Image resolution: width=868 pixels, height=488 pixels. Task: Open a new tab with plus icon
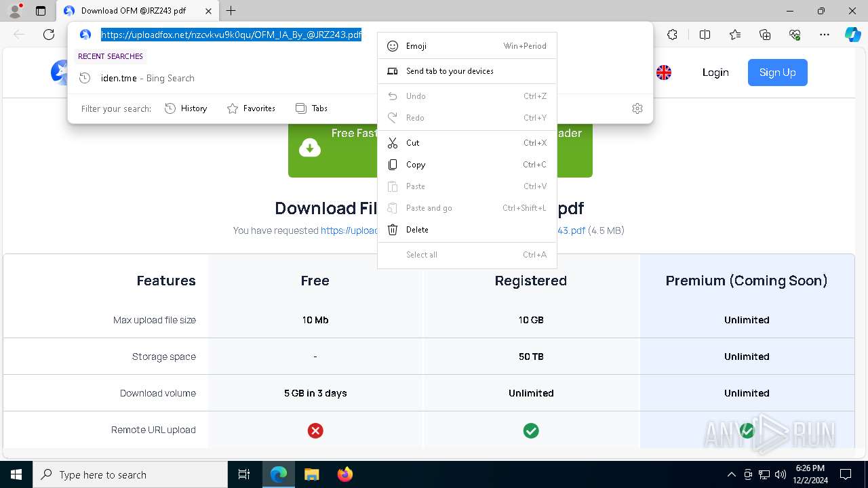coord(231,11)
